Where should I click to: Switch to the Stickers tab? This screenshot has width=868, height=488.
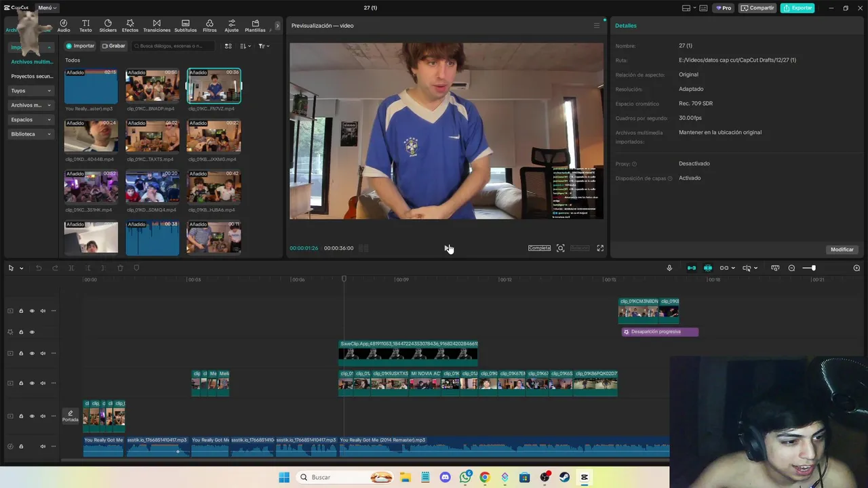pos(108,26)
